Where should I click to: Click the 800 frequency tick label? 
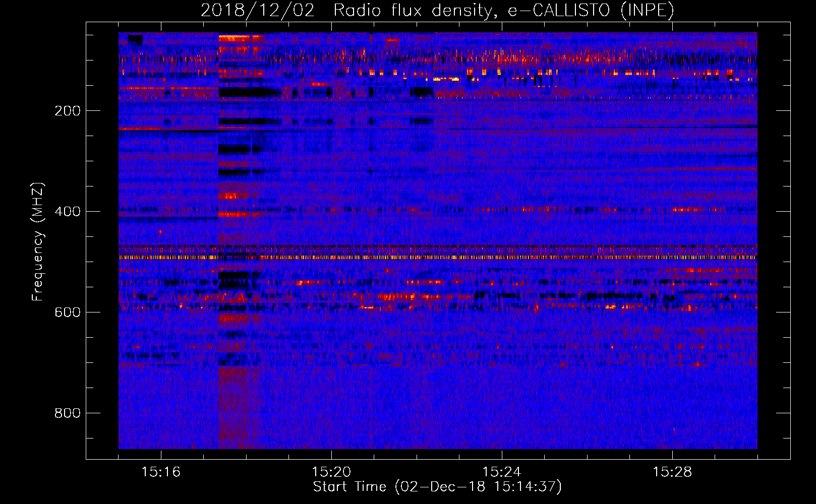click(68, 413)
